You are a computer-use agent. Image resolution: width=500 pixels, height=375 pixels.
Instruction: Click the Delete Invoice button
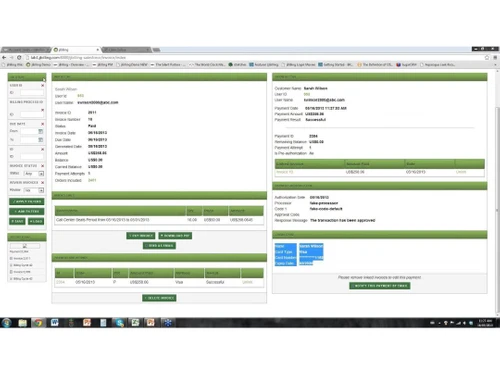159,298
